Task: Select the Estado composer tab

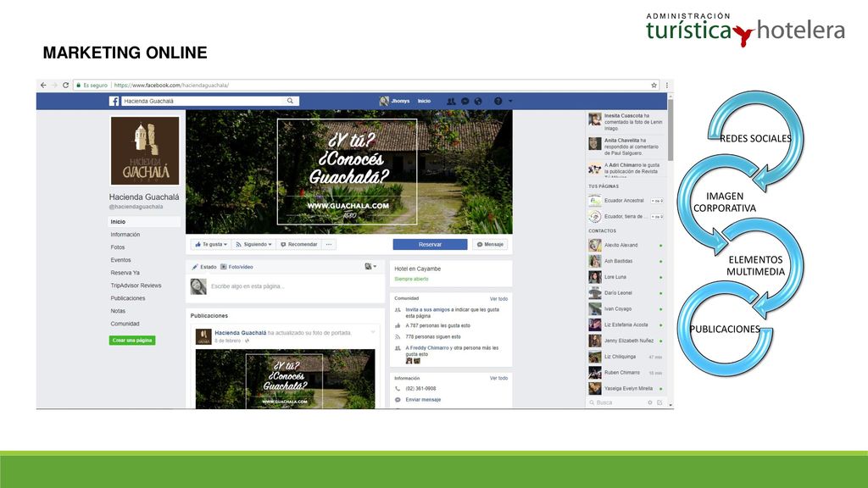Action: (203, 267)
